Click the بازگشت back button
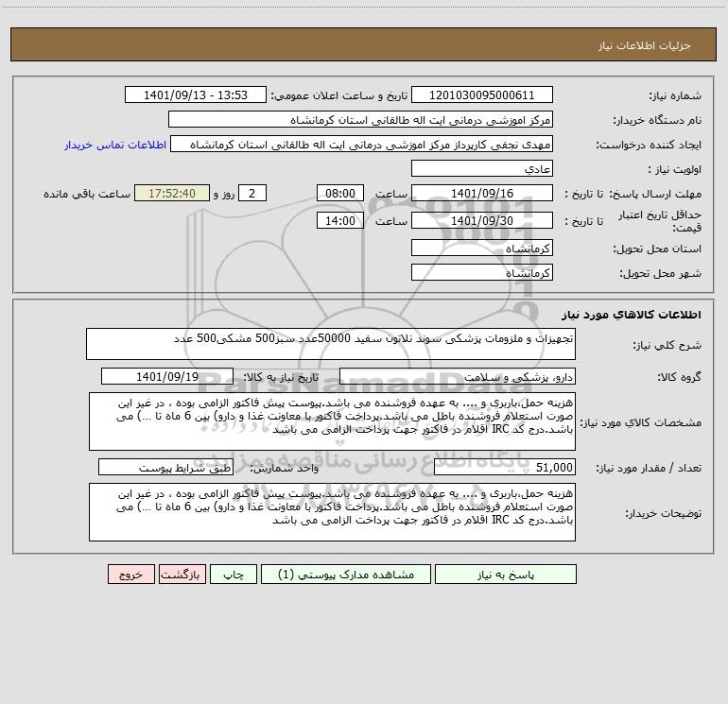728x704 pixels. pos(182,575)
